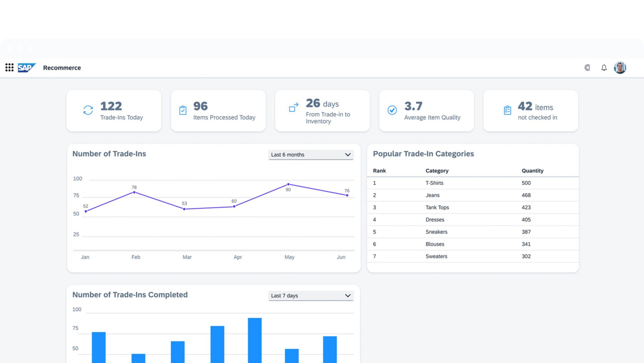Click the Items Processed clipboard icon
Image resolution: width=644 pixels, height=363 pixels.
[183, 110]
